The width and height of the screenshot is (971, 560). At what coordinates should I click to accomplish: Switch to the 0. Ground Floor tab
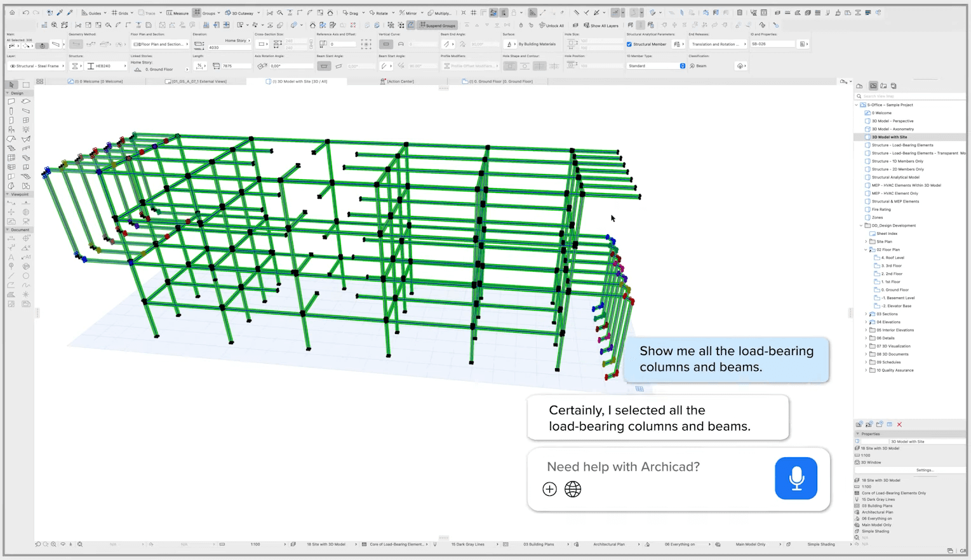pyautogui.click(x=498, y=81)
